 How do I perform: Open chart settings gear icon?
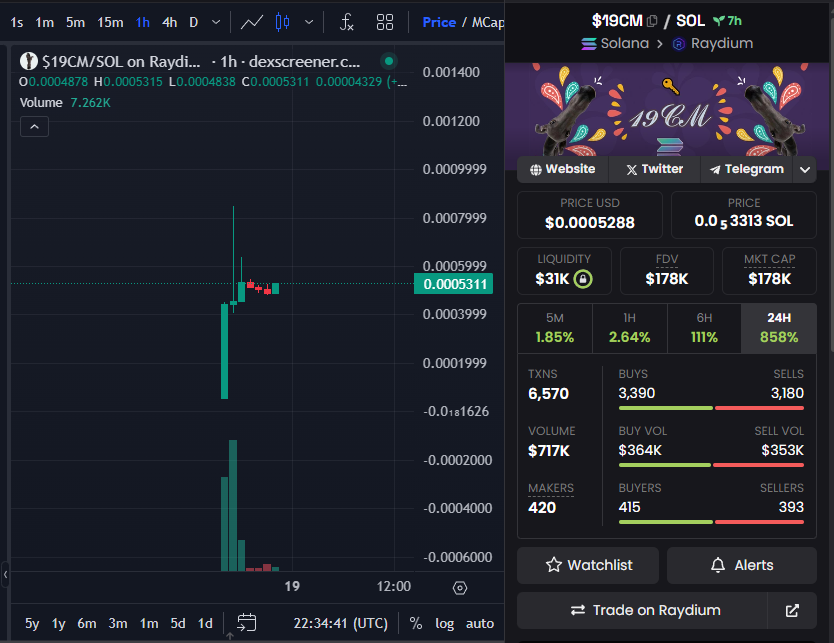coord(460,588)
